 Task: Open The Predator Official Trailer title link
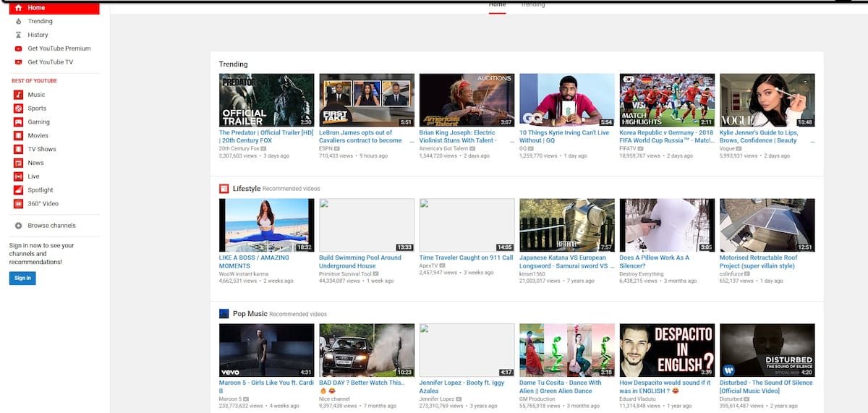266,137
